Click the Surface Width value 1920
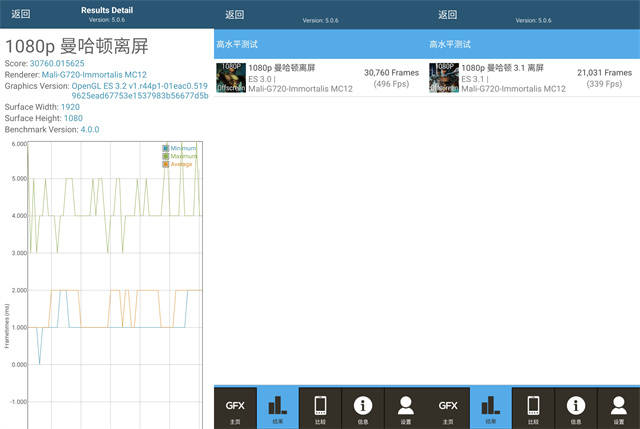 (x=70, y=107)
